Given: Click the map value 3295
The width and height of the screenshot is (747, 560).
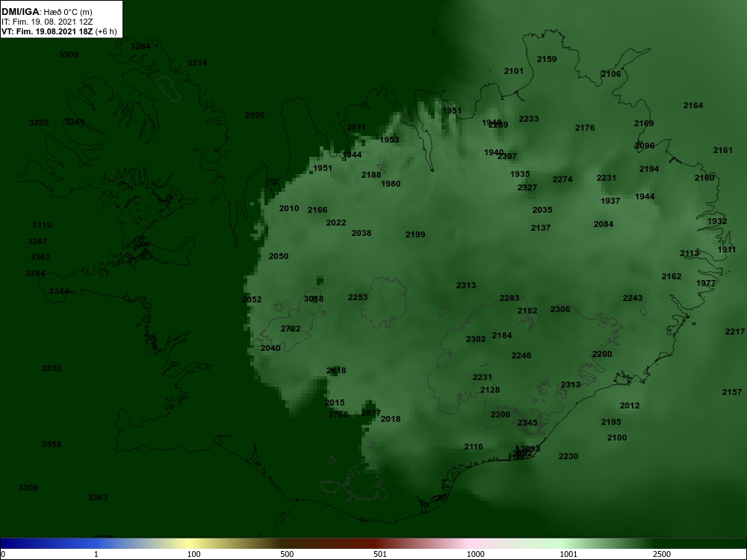Looking at the screenshot, I should point(39,123).
